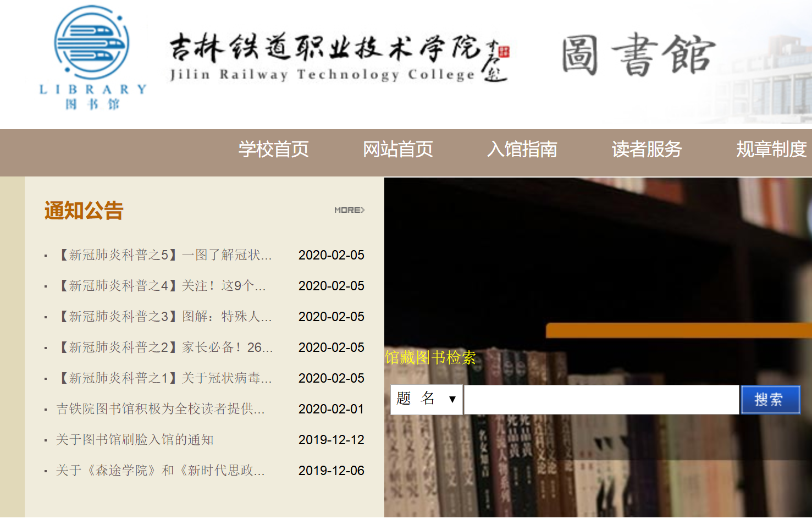Open the MORE> announcements link
Viewport: 812px width, 519px height.
(349, 210)
